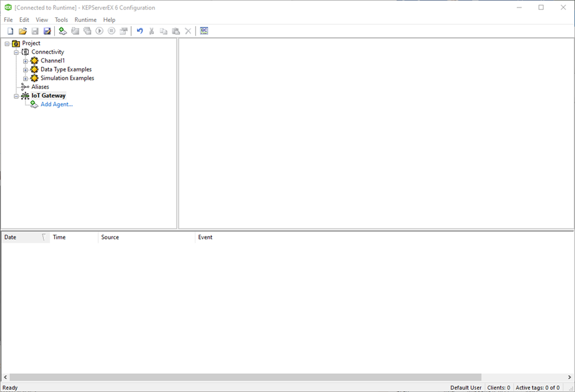Image resolution: width=575 pixels, height=392 pixels.
Task: Open the View menu
Action: click(42, 20)
